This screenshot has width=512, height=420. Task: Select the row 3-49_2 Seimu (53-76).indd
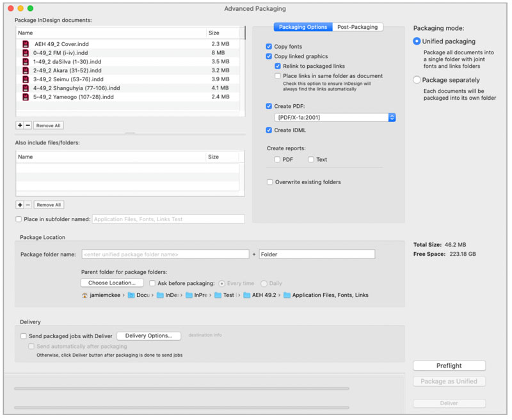tap(127, 79)
